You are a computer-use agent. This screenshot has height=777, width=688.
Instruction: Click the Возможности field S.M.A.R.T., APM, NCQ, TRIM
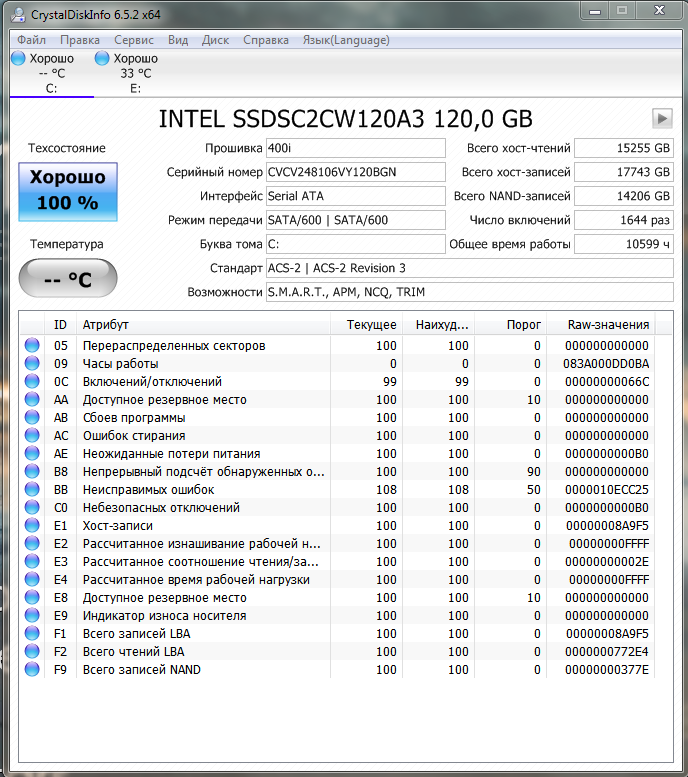(469, 292)
